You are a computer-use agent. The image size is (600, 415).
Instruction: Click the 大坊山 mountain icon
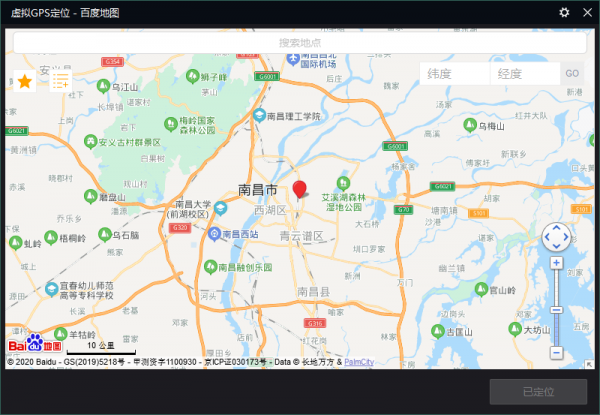coord(515,329)
